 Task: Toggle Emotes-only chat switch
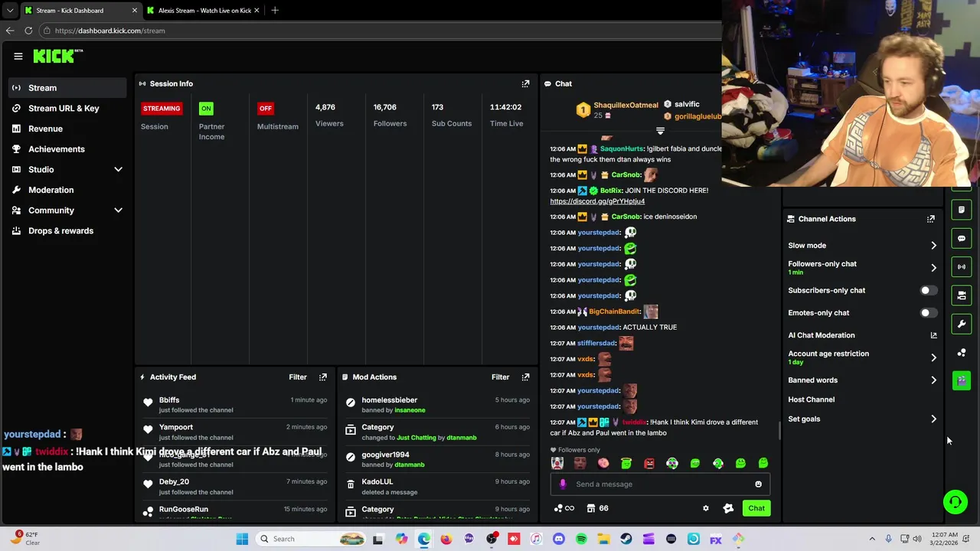[928, 313]
